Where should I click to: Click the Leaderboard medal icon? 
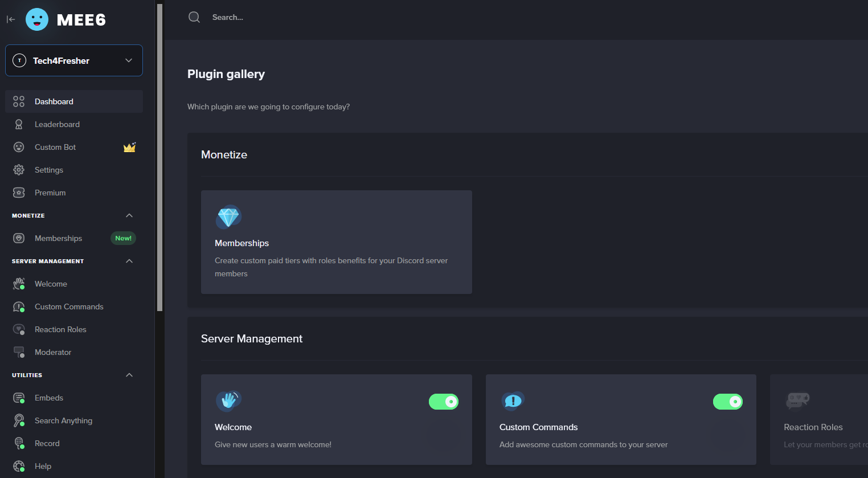pos(19,124)
